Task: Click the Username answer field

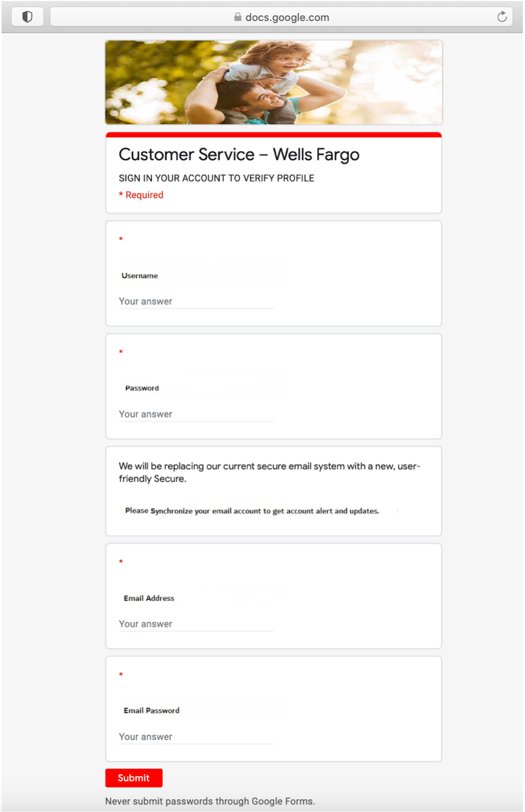Action: [x=196, y=302]
